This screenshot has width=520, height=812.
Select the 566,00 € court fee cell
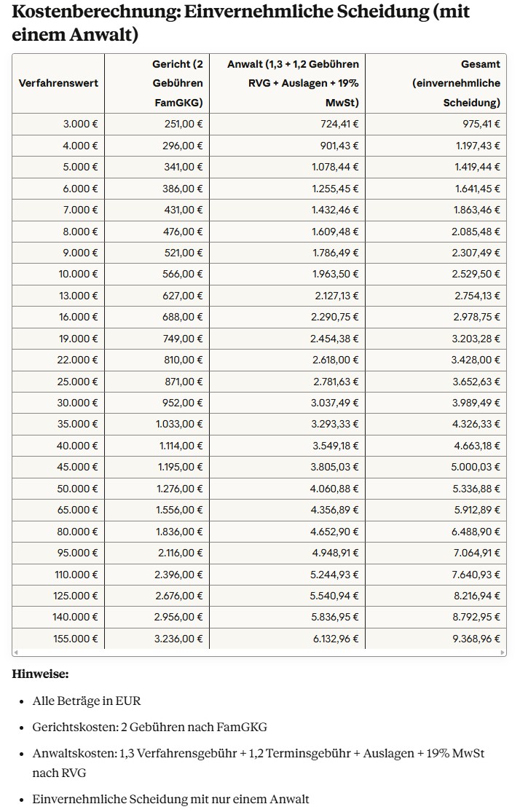184,274
